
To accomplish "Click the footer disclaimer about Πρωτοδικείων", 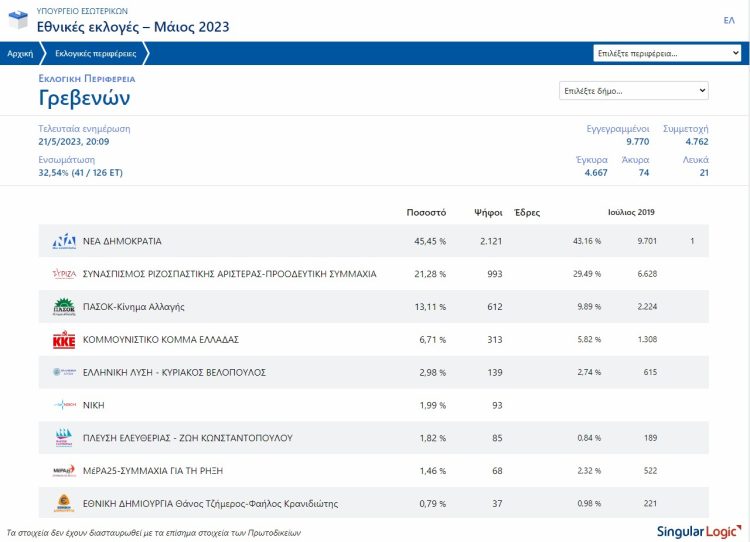I will coord(154,533).
